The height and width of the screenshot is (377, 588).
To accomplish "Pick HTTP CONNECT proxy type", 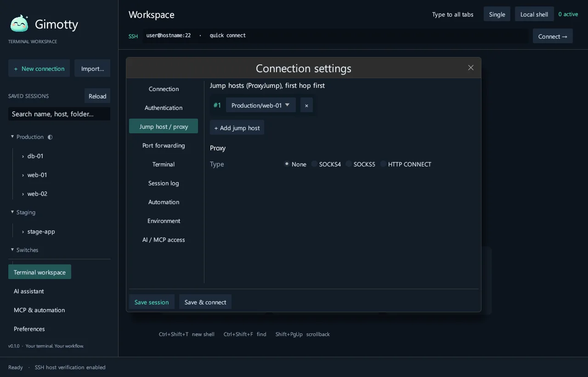I will (x=406, y=164).
